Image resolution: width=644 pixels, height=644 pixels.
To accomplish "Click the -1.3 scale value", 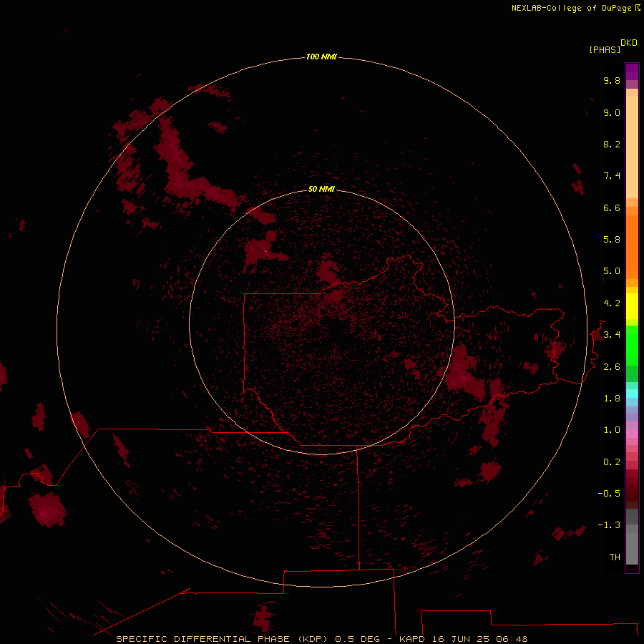I will click(609, 525).
